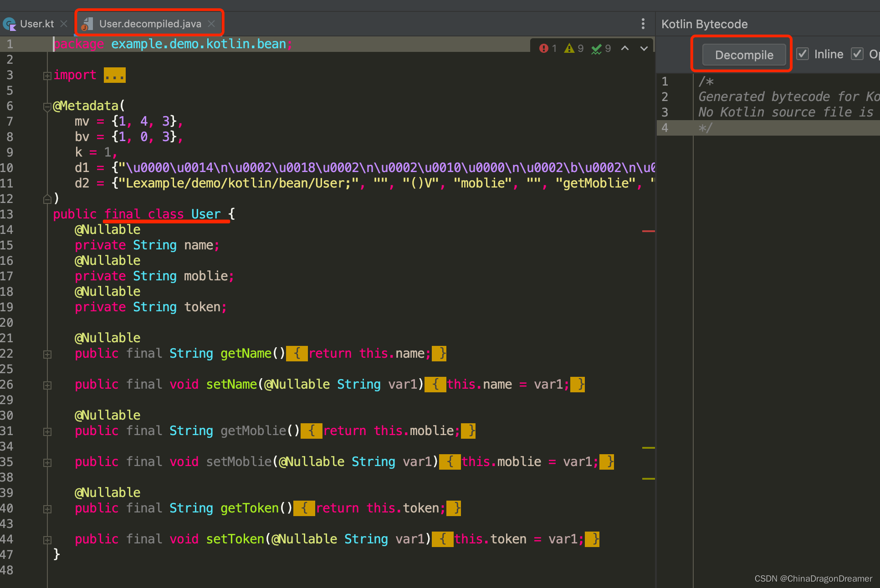Click the red error stripe mark in scrollbar
Viewport: 880px width, 588px height.
648,231
